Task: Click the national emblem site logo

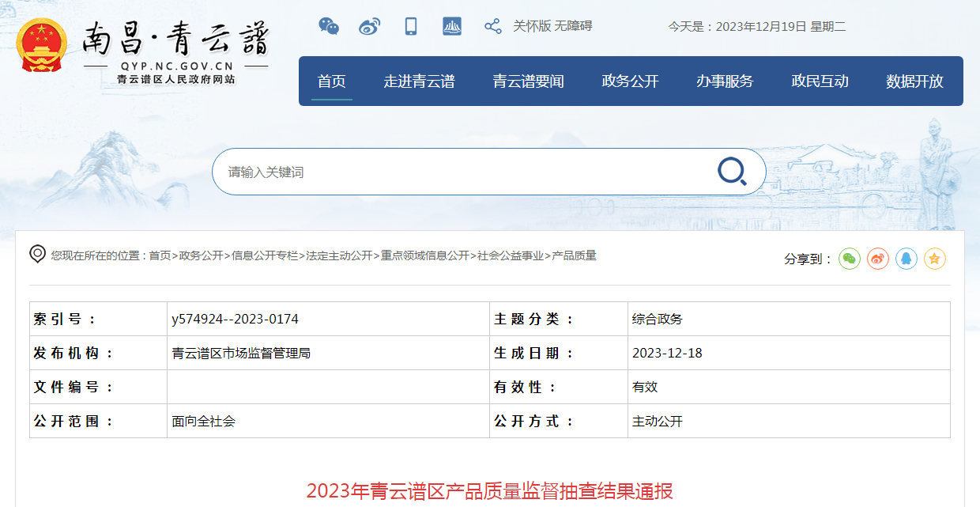Action: tap(42, 45)
